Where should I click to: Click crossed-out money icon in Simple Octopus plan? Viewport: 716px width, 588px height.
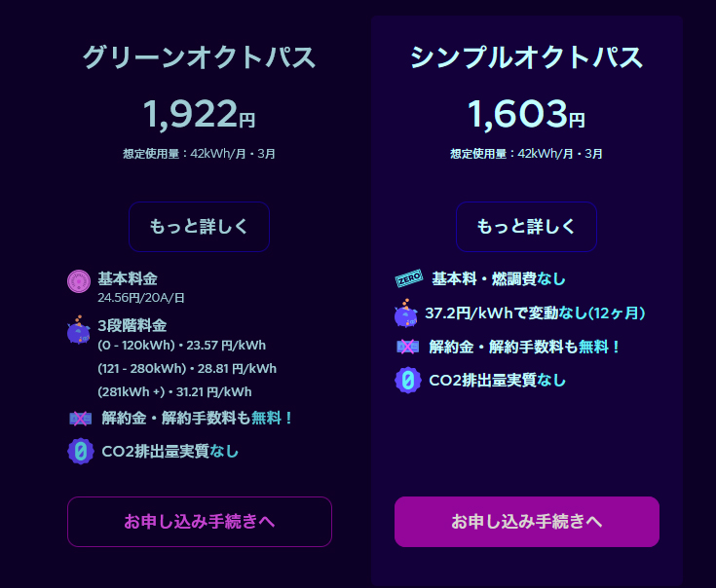(x=408, y=347)
